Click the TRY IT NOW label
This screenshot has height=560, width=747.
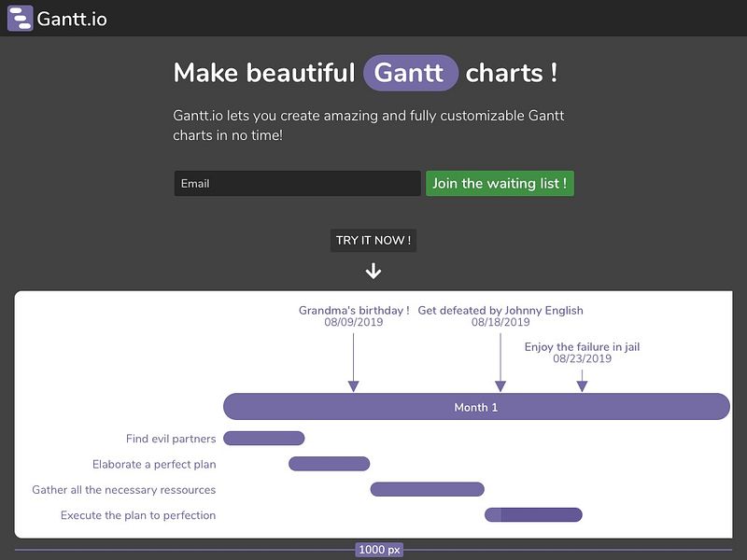tap(373, 241)
